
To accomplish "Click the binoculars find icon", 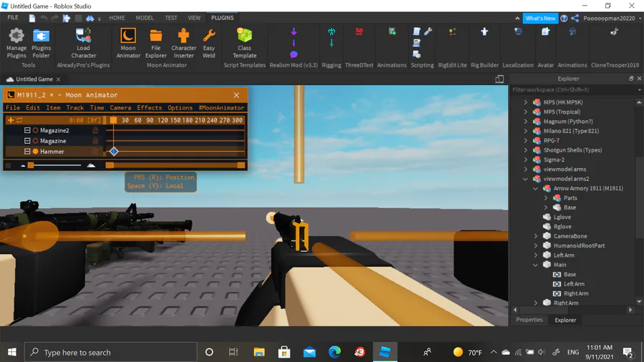I will pos(89,18).
